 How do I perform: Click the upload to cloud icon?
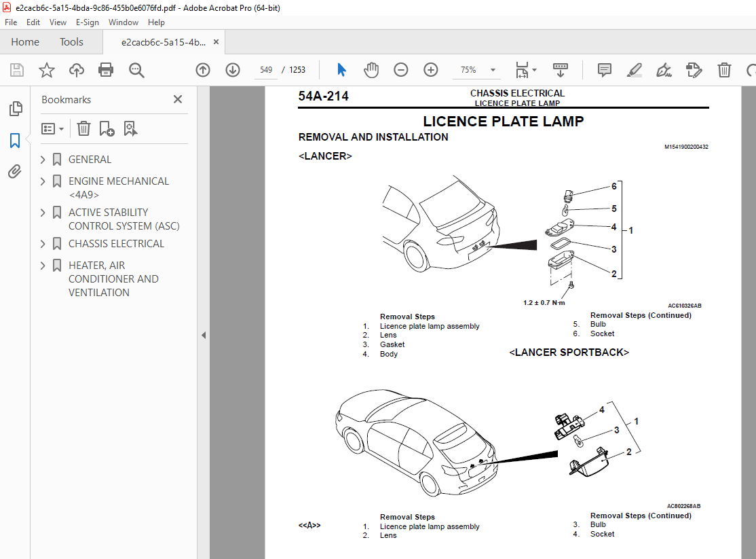tap(76, 70)
